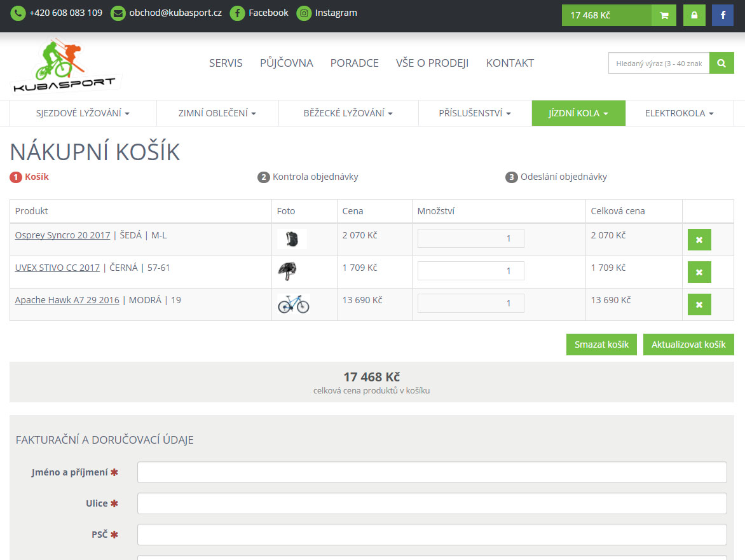This screenshot has width=745, height=560.
Task: Open the PORADCE page
Action: [x=355, y=63]
